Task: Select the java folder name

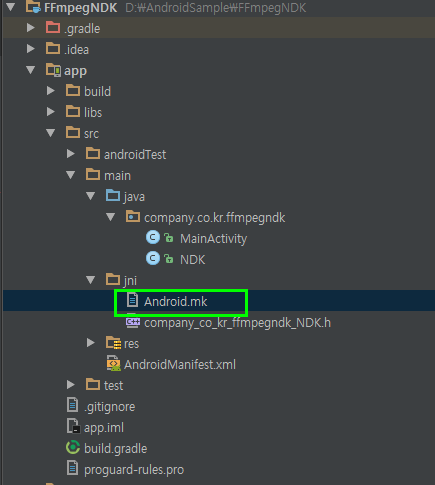Action: [134, 197]
